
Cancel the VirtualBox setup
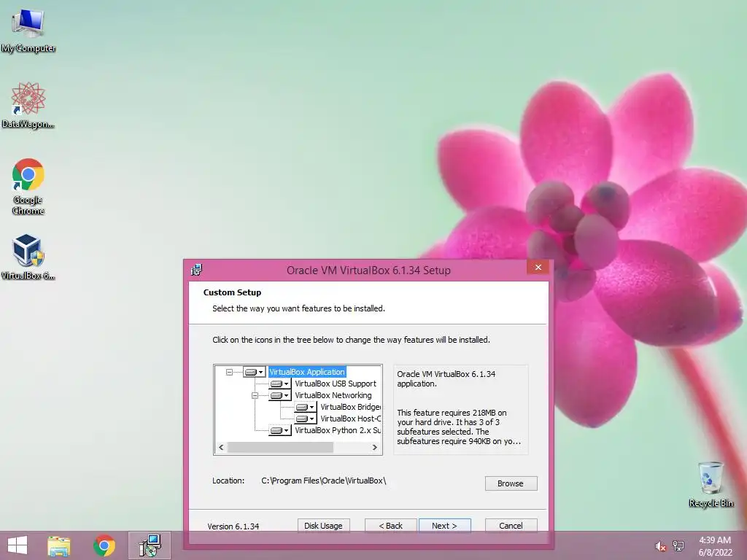click(x=511, y=526)
